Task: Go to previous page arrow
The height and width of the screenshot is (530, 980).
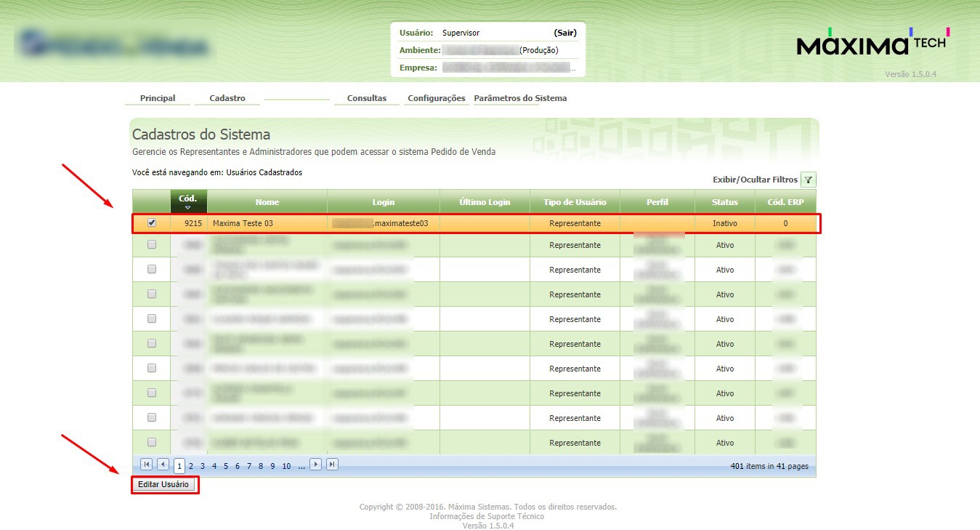Action: tap(163, 465)
